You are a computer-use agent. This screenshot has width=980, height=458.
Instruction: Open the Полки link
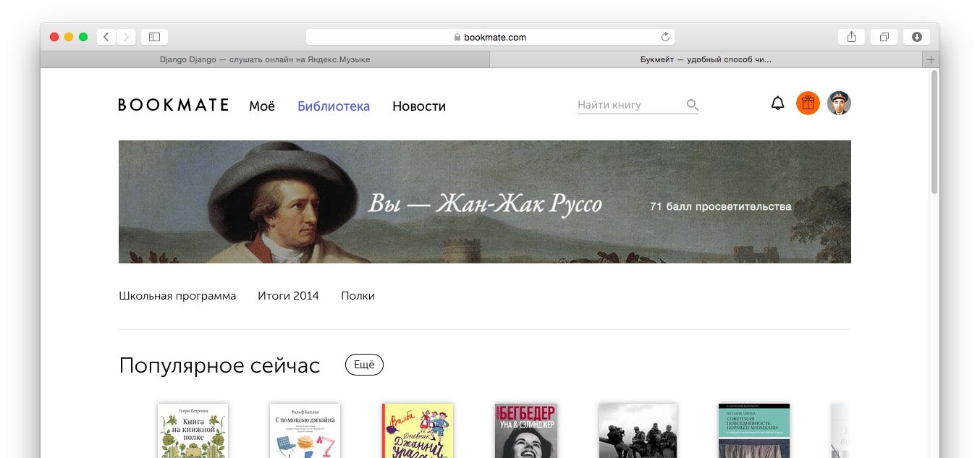(358, 296)
